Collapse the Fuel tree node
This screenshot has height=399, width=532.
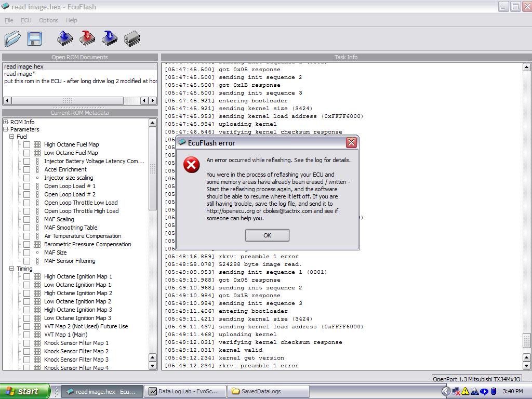click(x=12, y=137)
